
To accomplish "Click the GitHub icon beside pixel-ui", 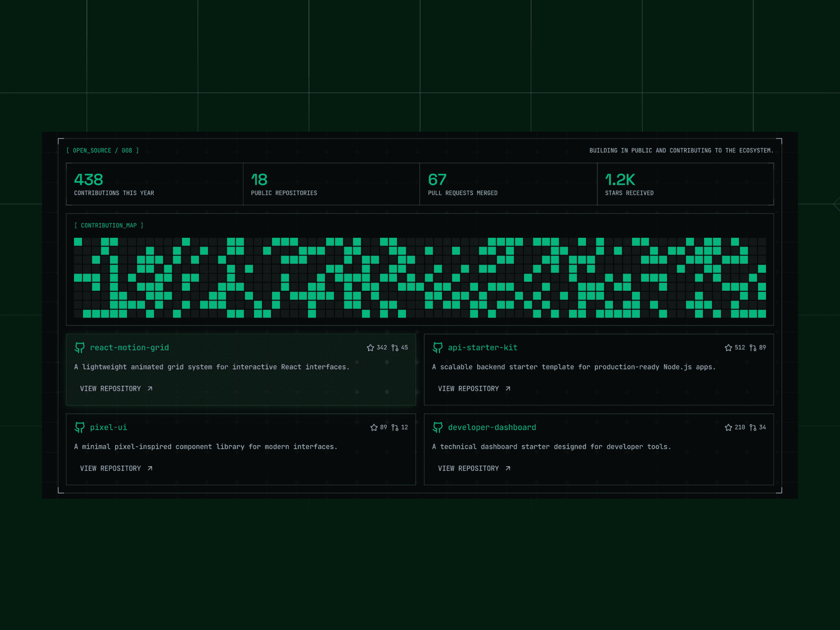I will [x=80, y=427].
